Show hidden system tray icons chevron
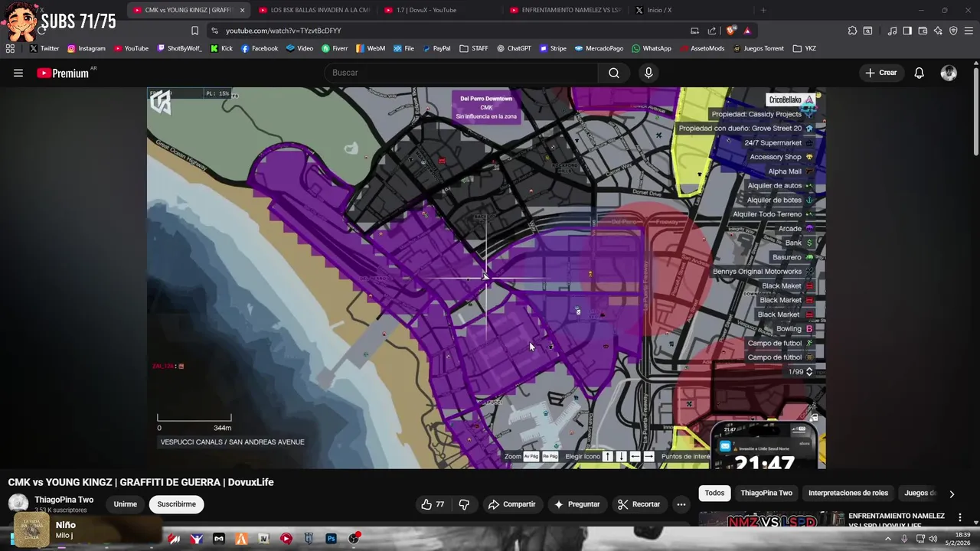The image size is (980, 551). (888, 539)
